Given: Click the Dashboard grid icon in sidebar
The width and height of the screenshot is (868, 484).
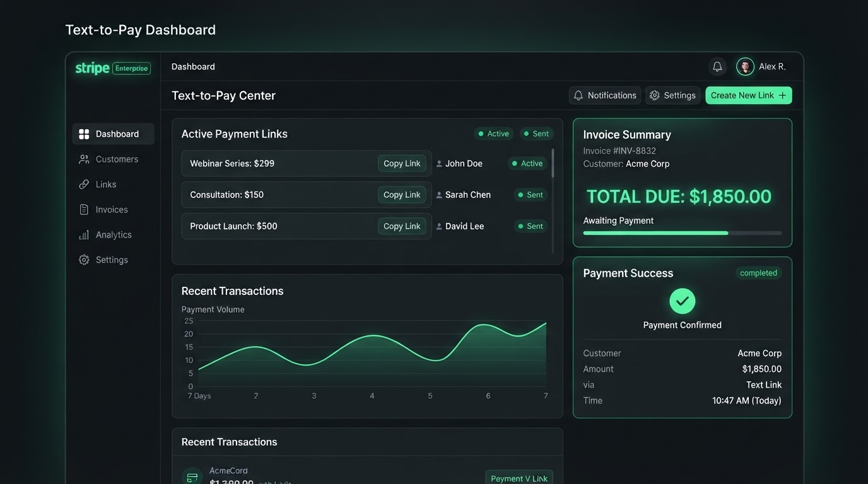Looking at the screenshot, I should click(x=84, y=134).
